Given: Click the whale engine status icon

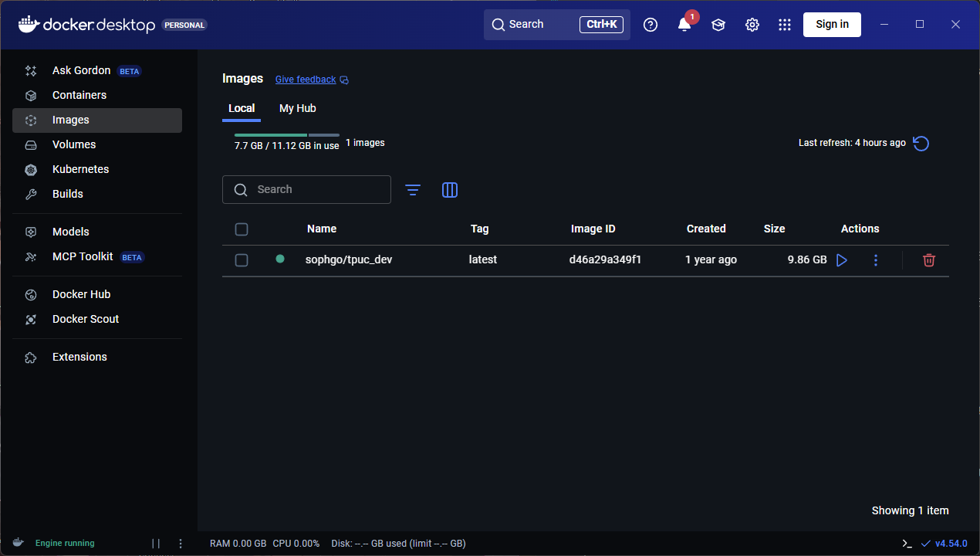Looking at the screenshot, I should [18, 543].
